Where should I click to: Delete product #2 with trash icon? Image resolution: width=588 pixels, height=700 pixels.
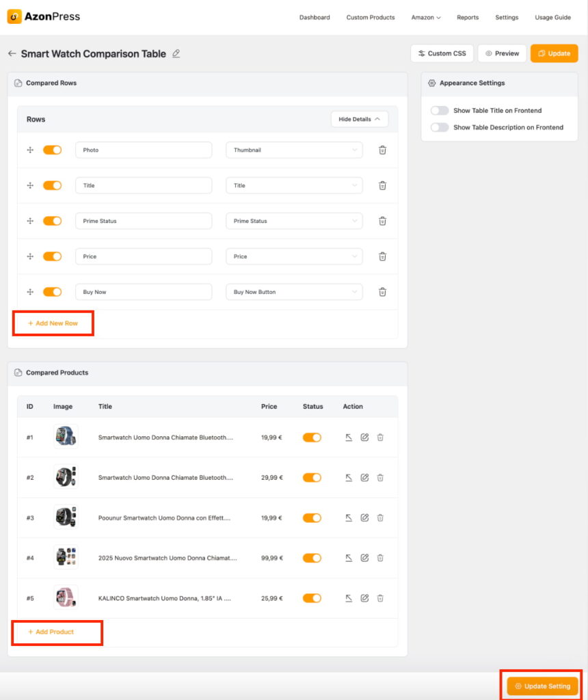point(380,478)
